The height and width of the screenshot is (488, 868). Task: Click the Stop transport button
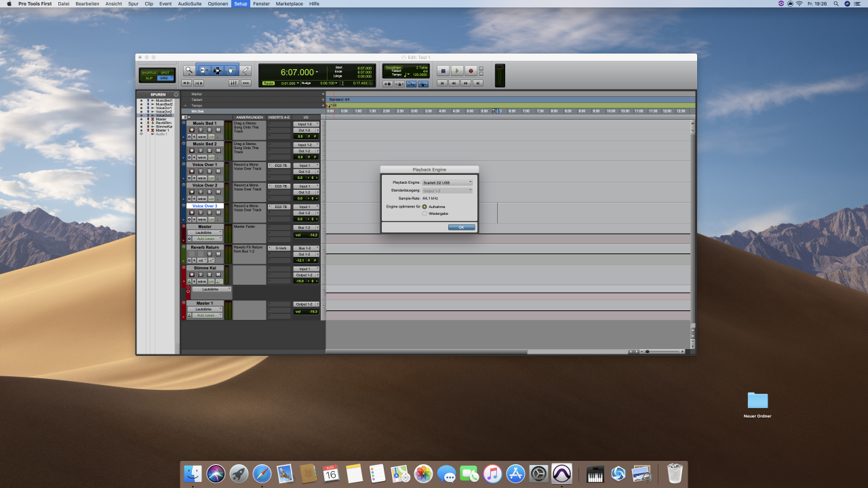tap(443, 70)
